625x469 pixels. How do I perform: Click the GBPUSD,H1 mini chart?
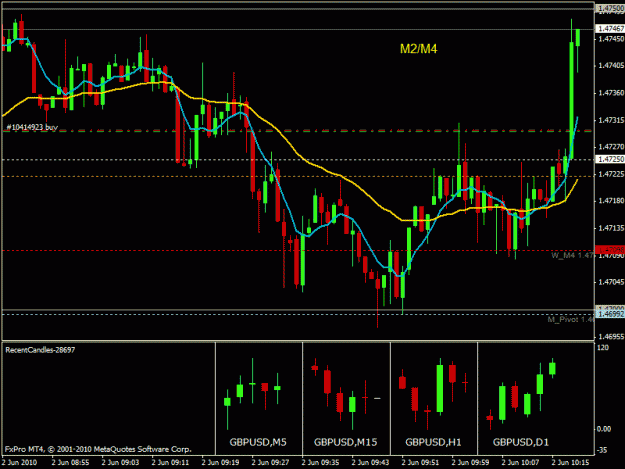point(434,398)
